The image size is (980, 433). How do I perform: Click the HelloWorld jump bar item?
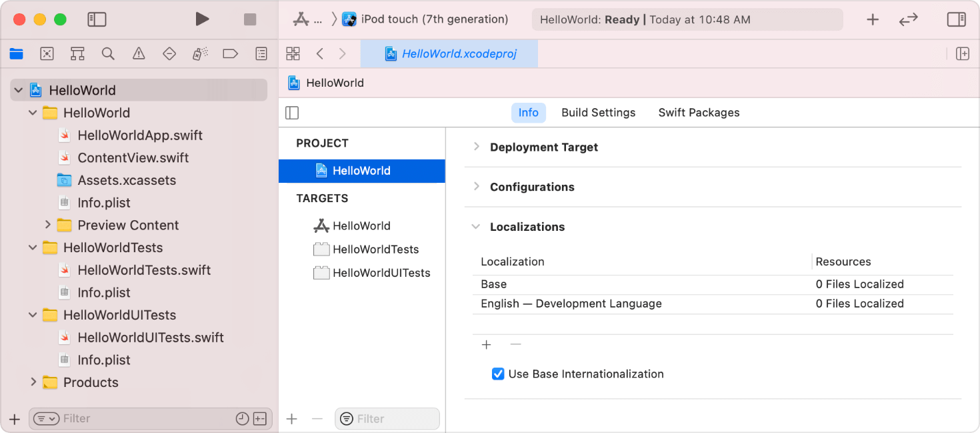tap(326, 83)
